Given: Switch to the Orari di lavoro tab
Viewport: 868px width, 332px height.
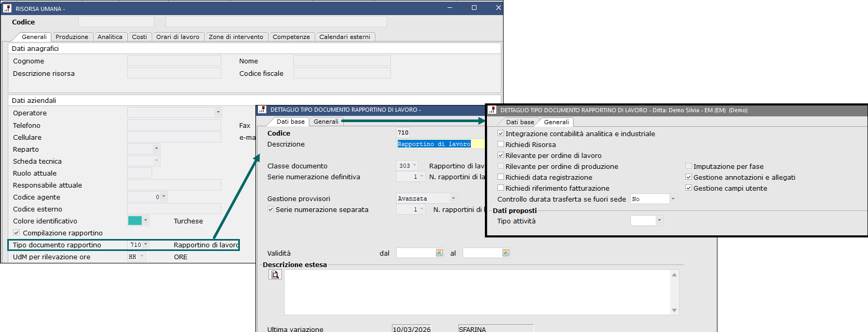Looking at the screenshot, I should (178, 37).
